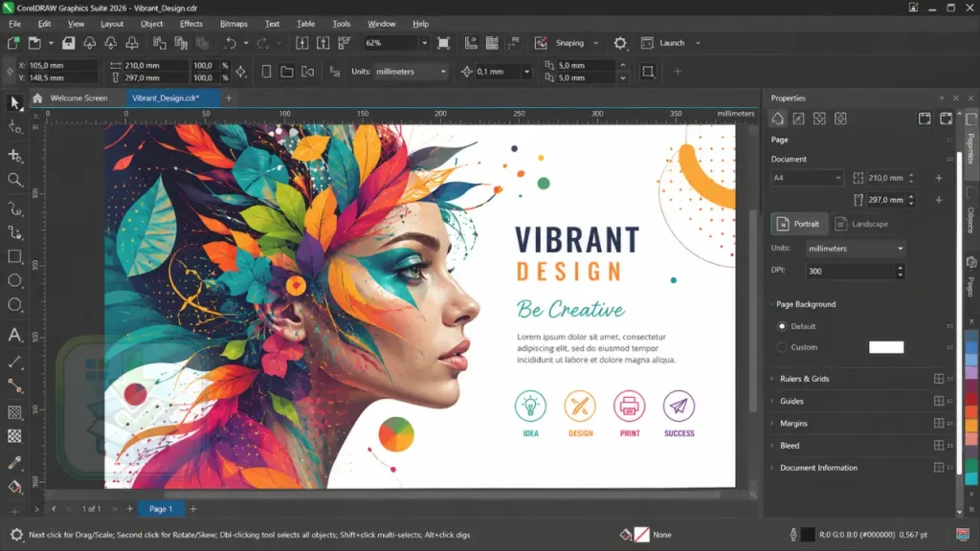Click the red swatch in color palette

pos(972,399)
